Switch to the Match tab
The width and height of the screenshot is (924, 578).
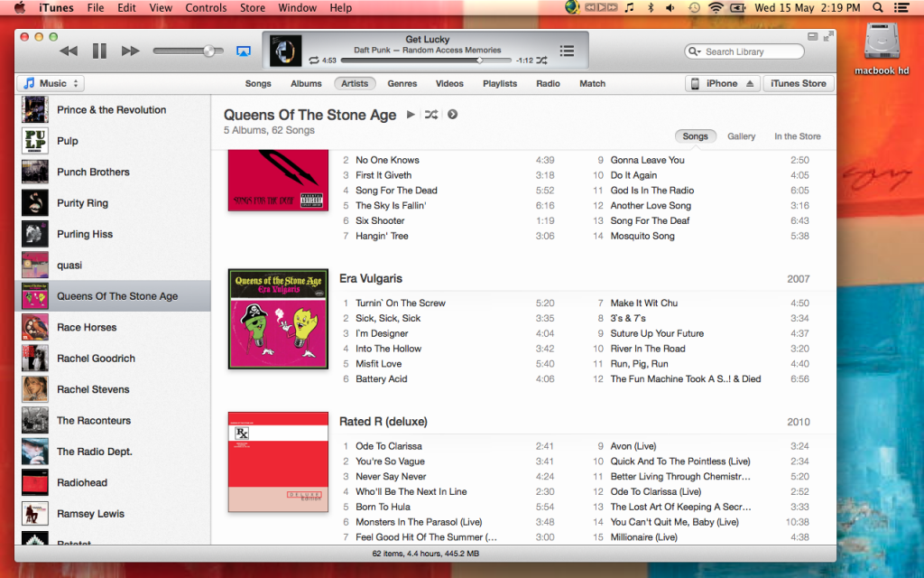(x=592, y=84)
